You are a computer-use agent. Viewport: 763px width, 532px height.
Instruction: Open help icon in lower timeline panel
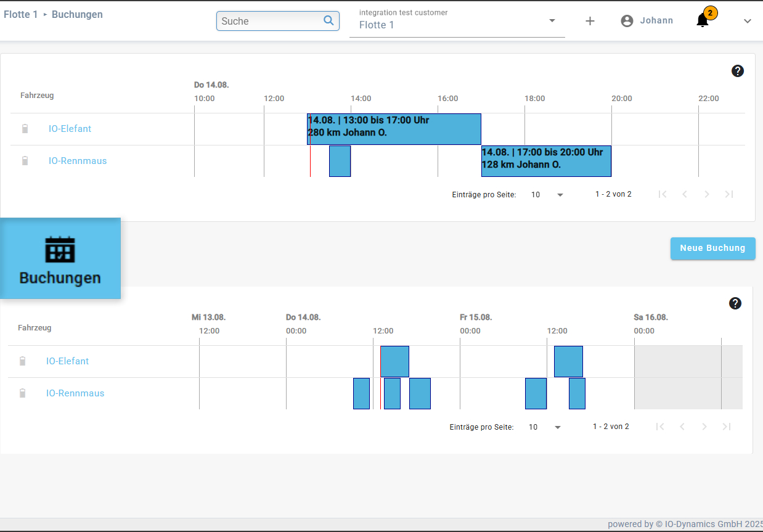(x=735, y=303)
